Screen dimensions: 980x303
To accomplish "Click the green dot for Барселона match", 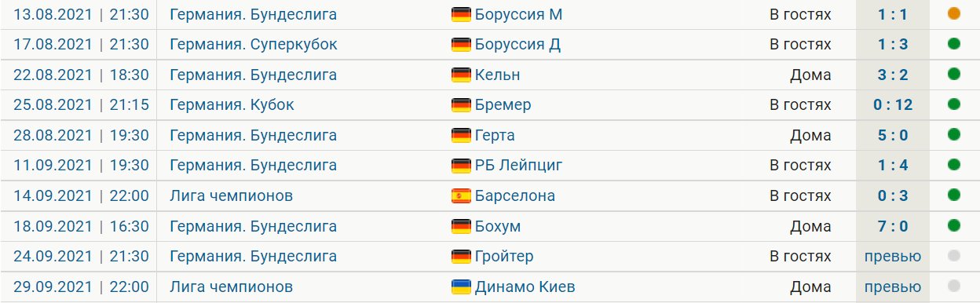I will point(954,195).
